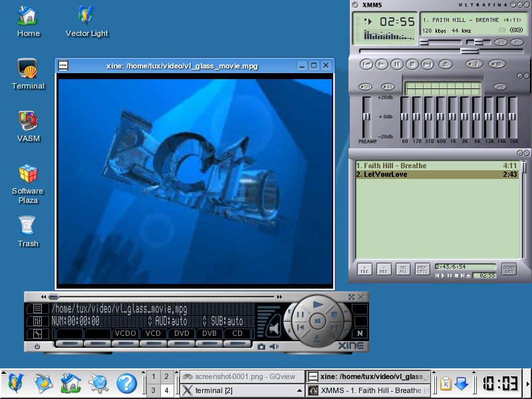
Task: Open the SEL ALL playlist menu
Action: point(403,269)
